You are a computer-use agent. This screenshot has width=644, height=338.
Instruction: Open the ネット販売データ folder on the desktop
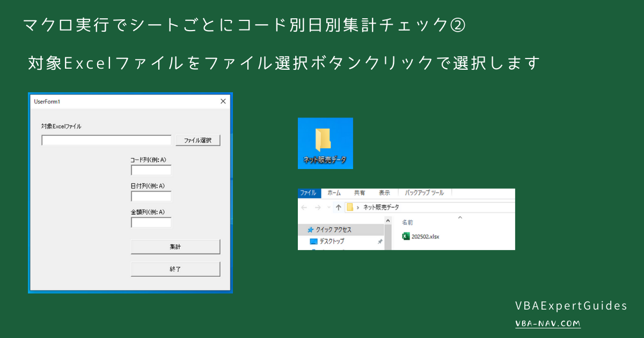[325, 141]
